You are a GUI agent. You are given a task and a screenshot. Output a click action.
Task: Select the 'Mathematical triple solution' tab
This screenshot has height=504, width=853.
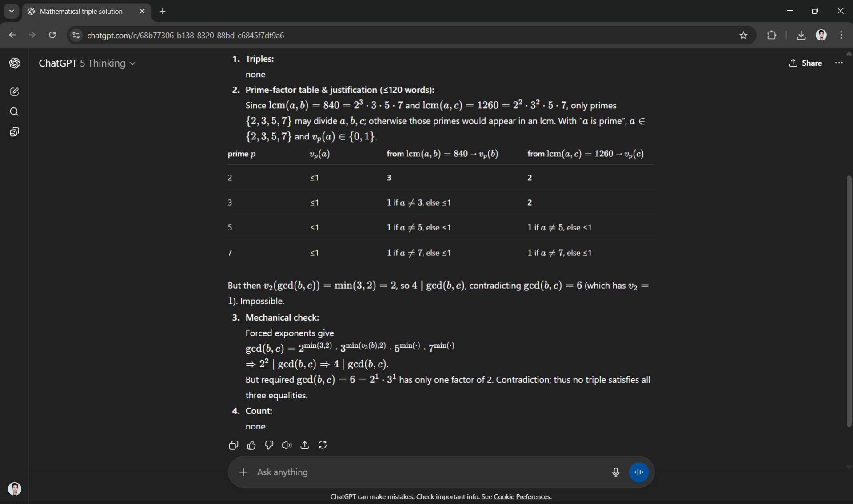pyautogui.click(x=80, y=12)
